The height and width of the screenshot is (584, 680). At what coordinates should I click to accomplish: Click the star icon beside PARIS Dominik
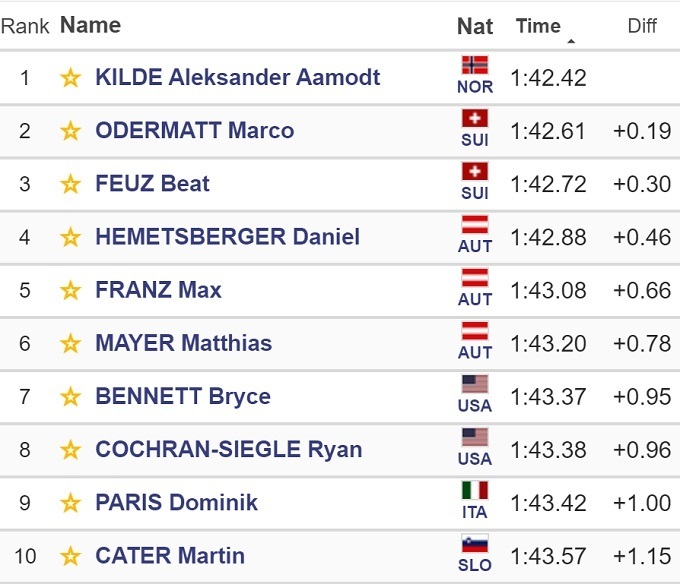point(70,502)
